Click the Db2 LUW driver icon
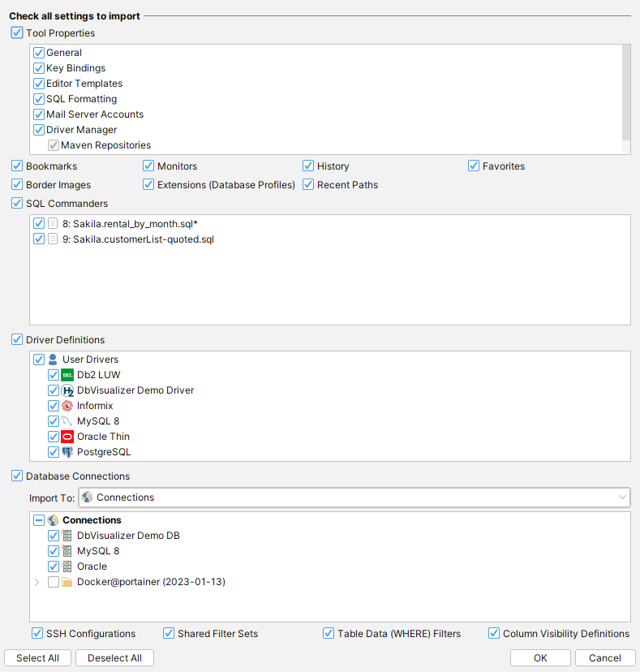Screen dimensions: 640x672 [x=67, y=375]
